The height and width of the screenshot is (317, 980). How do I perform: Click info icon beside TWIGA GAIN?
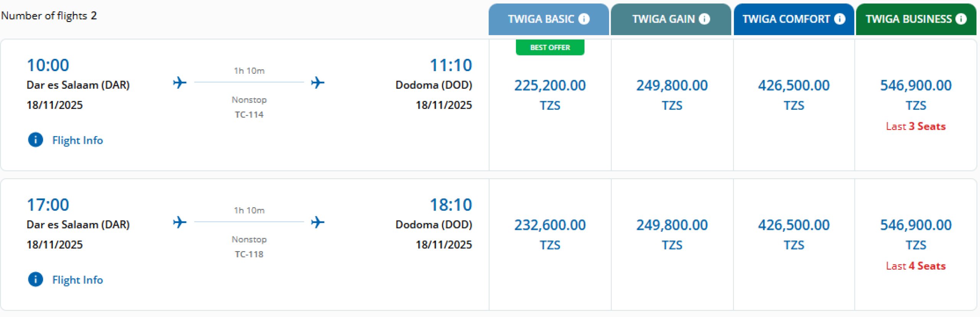pyautogui.click(x=704, y=19)
